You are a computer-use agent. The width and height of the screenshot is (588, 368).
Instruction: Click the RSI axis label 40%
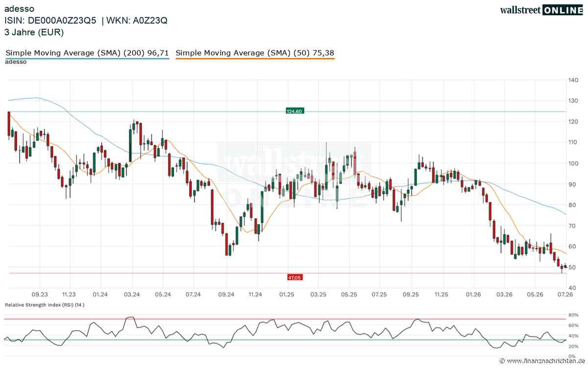[574, 336]
